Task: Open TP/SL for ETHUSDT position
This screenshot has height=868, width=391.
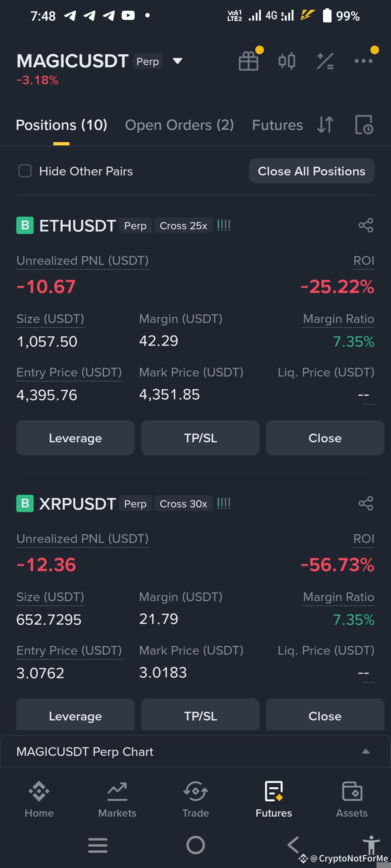Action: tap(200, 438)
